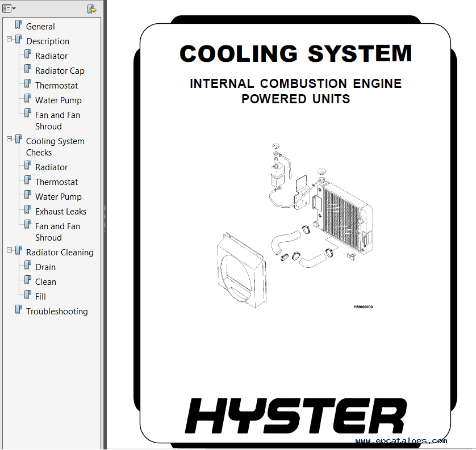Select Water Pump under Description
This screenshot has height=450, width=476.
tap(59, 100)
